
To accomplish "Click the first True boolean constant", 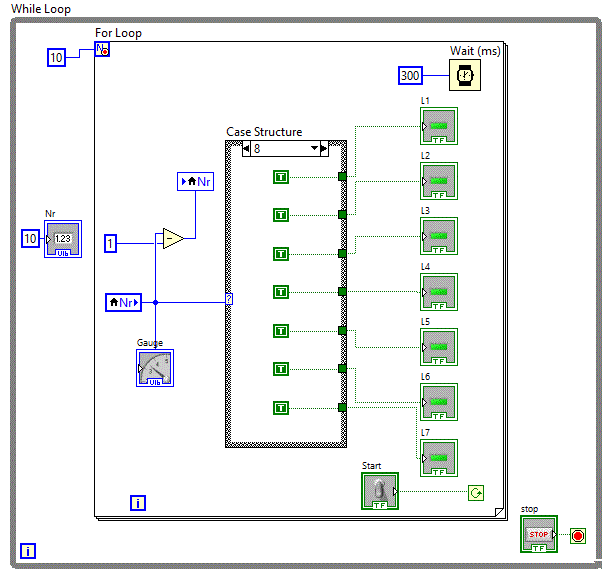I will point(281,177).
